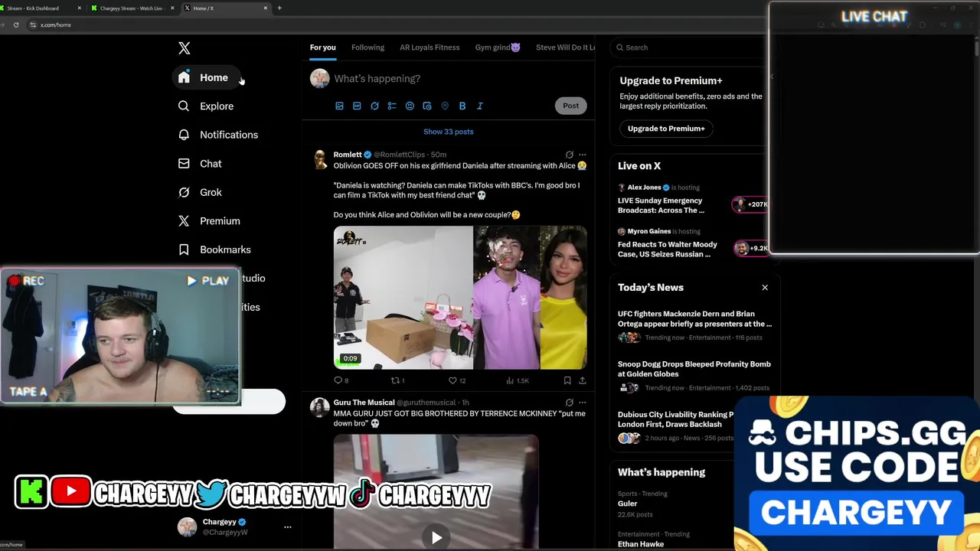
Task: Add a GIF to the post
Action: [357, 106]
